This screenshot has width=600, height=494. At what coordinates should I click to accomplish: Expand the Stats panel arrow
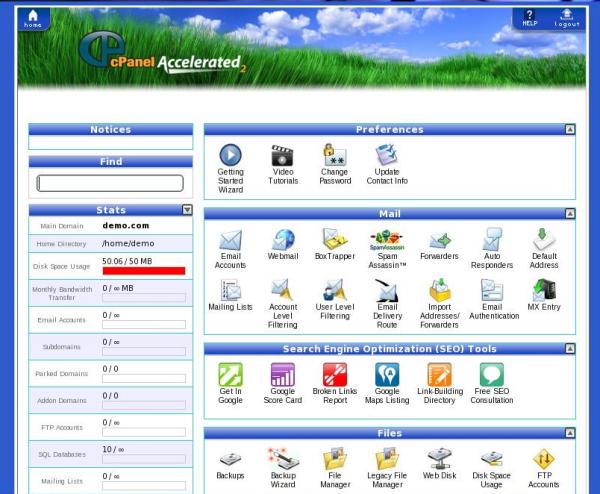(x=187, y=210)
